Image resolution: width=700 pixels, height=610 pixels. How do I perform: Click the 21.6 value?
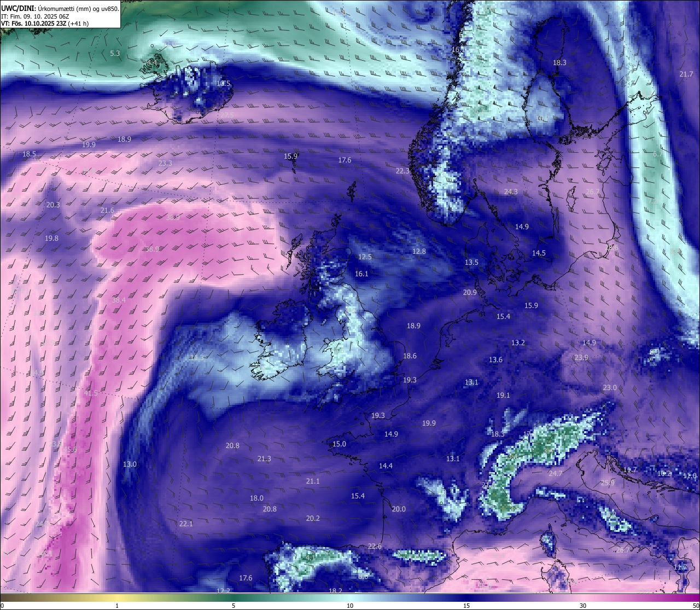click(107, 210)
